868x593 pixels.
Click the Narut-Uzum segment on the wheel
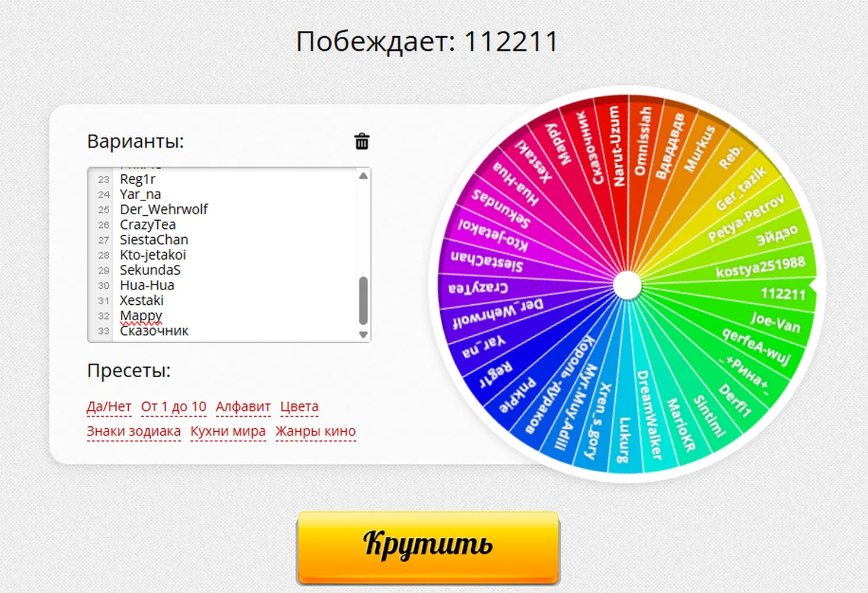618,146
